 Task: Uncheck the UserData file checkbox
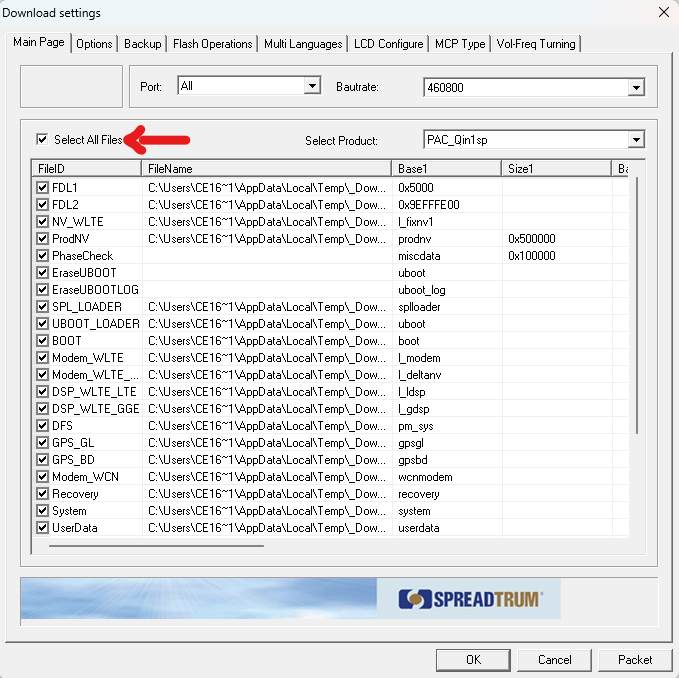(x=42, y=527)
